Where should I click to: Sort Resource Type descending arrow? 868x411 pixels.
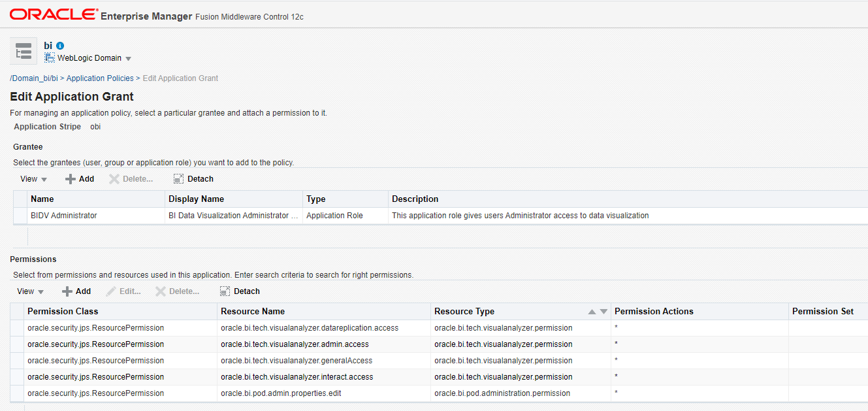tap(603, 312)
